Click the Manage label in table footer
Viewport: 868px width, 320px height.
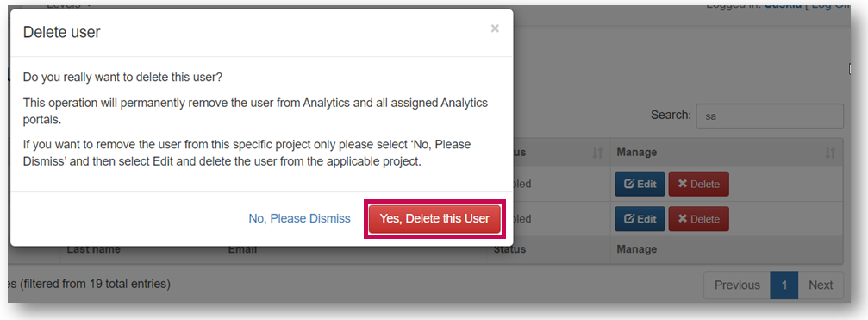[637, 249]
